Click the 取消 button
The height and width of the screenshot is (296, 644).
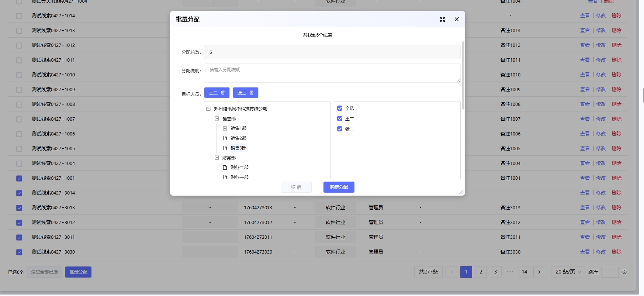tap(296, 187)
